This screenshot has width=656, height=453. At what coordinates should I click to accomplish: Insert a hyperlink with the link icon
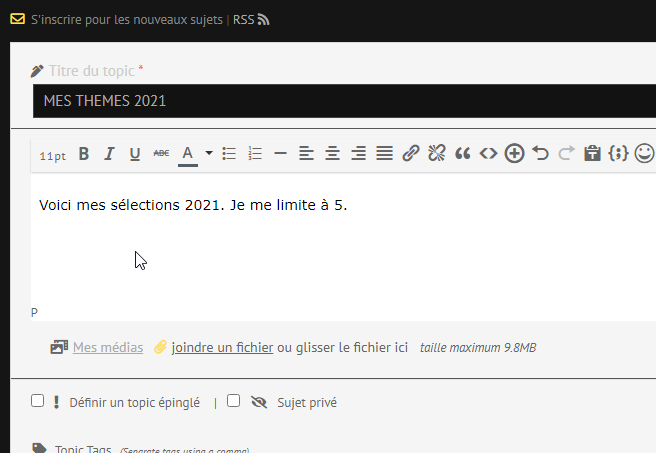[x=410, y=154]
